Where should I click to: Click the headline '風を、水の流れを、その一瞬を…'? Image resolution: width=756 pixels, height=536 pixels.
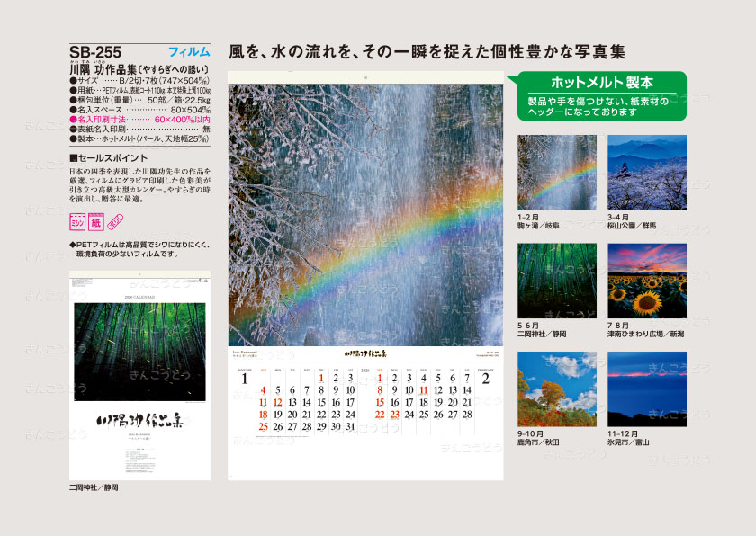coord(427,51)
